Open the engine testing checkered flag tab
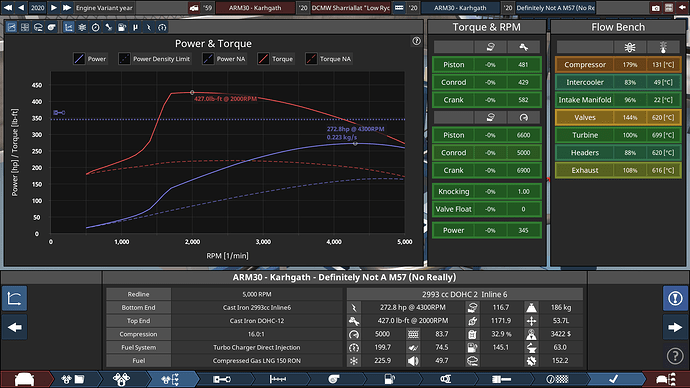This screenshot has height=388, width=690. (x=557, y=379)
